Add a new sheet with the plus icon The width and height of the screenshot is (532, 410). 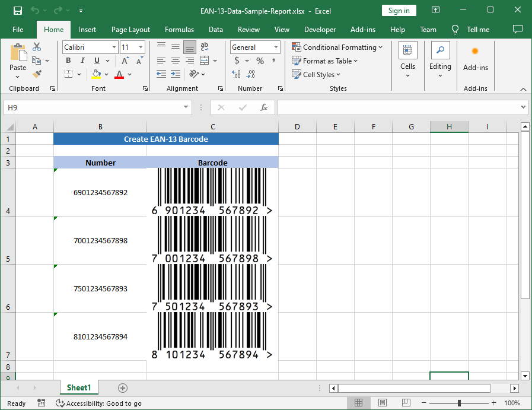pos(123,388)
